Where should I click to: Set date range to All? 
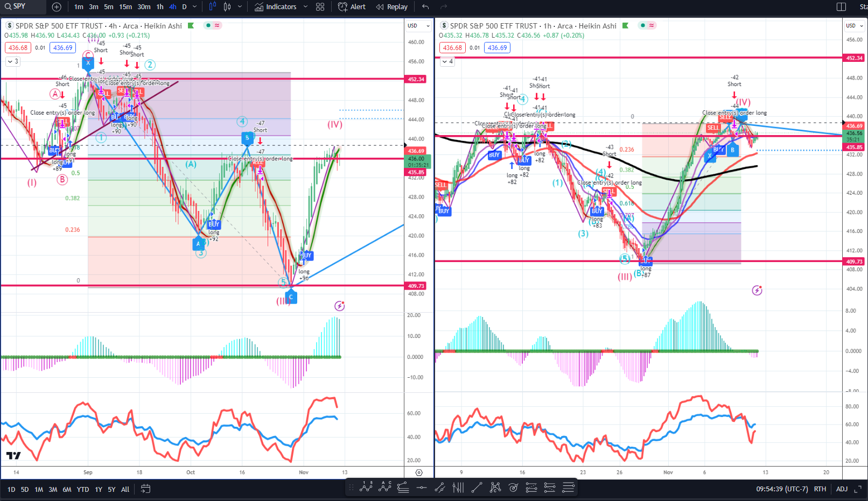(125, 490)
